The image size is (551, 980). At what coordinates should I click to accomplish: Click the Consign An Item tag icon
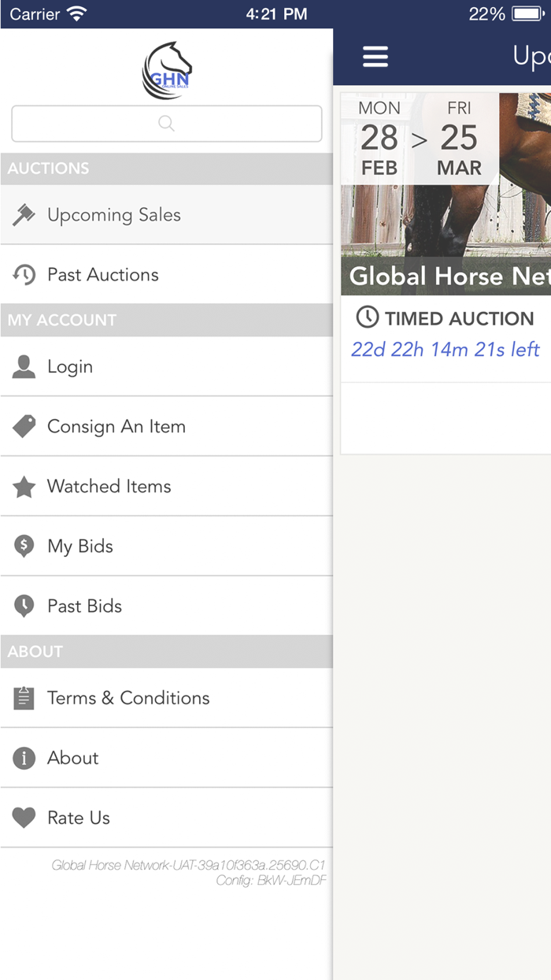[x=24, y=425]
